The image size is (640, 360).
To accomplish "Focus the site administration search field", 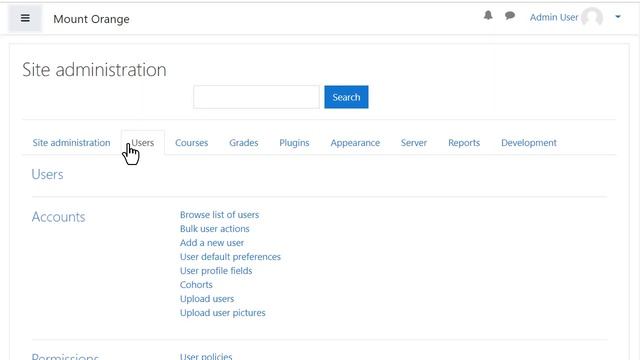I will (x=256, y=97).
